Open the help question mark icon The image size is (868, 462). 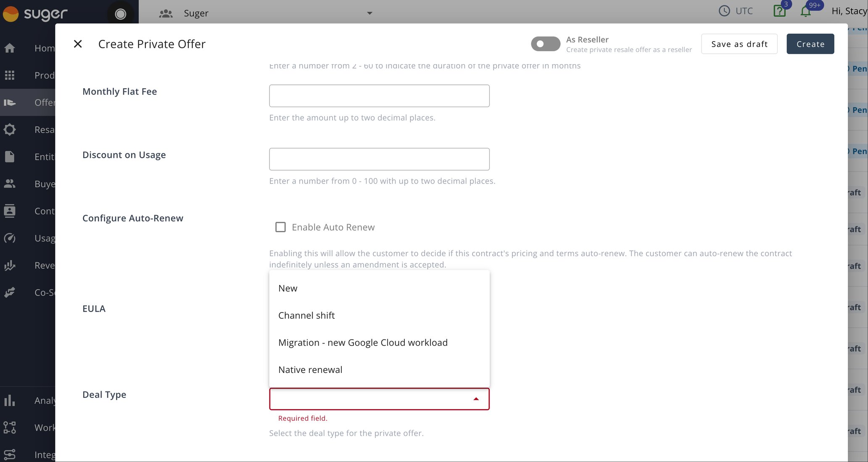coord(779,11)
